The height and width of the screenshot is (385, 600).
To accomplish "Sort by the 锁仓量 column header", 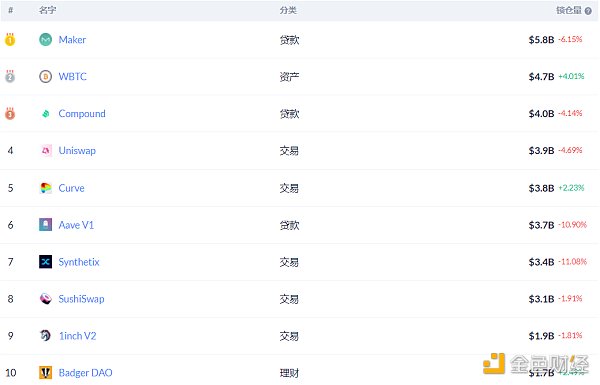I will click(569, 10).
